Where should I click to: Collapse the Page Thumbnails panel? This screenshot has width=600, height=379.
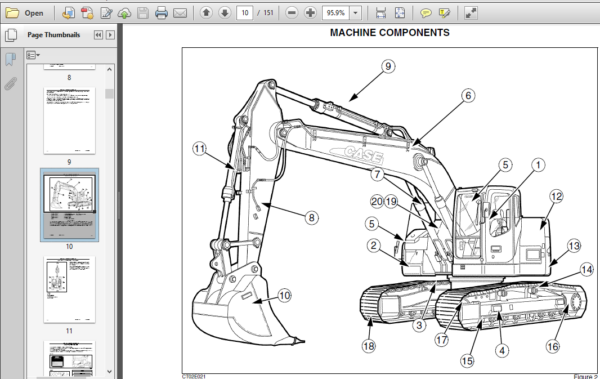click(98, 35)
